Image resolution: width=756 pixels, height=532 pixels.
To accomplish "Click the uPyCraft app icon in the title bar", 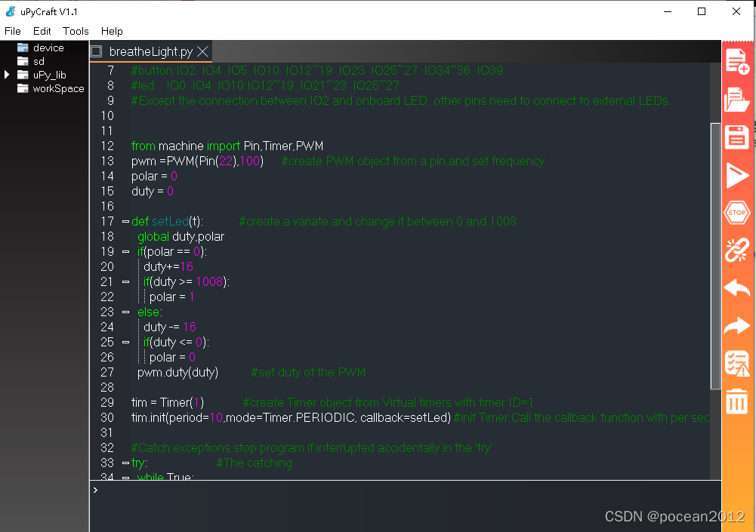I will (x=11, y=11).
